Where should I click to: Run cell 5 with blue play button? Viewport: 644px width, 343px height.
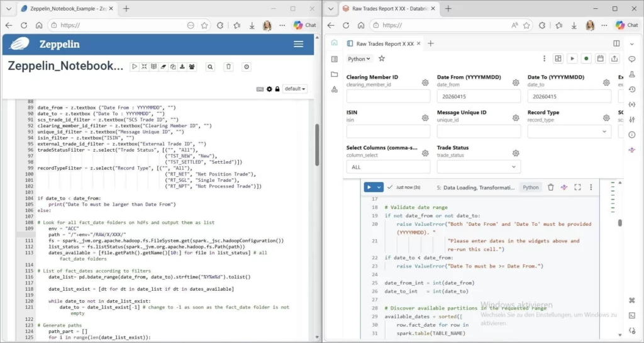pos(369,188)
